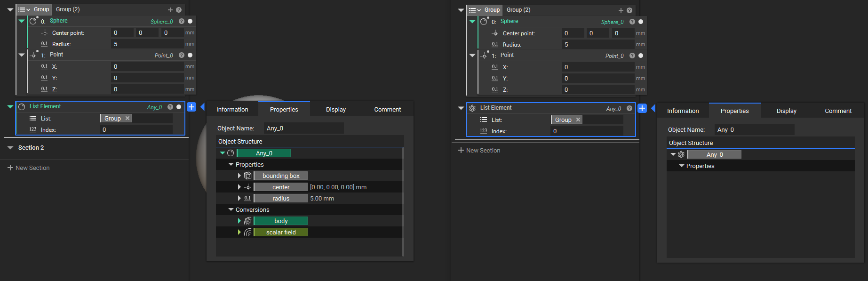The width and height of the screenshot is (868, 281).
Task: Select the bounding box label
Action: point(281,176)
